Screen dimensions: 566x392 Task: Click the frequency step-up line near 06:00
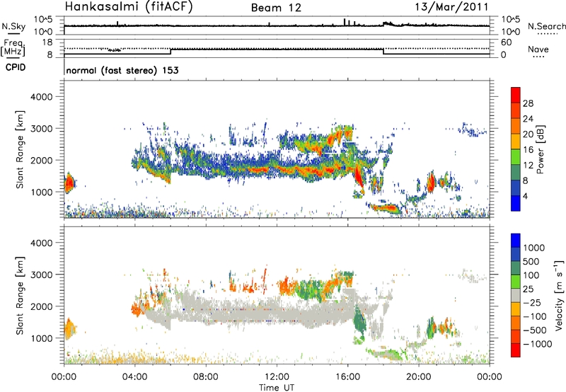(x=171, y=52)
